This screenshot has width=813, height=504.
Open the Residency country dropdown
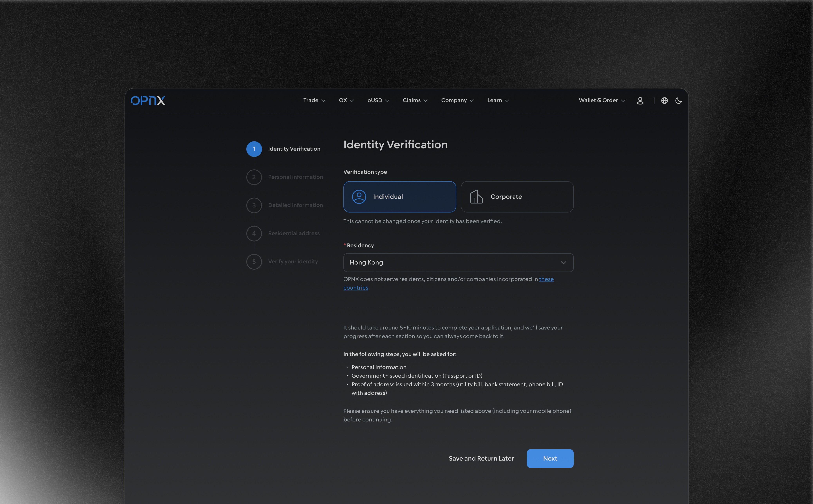click(458, 262)
